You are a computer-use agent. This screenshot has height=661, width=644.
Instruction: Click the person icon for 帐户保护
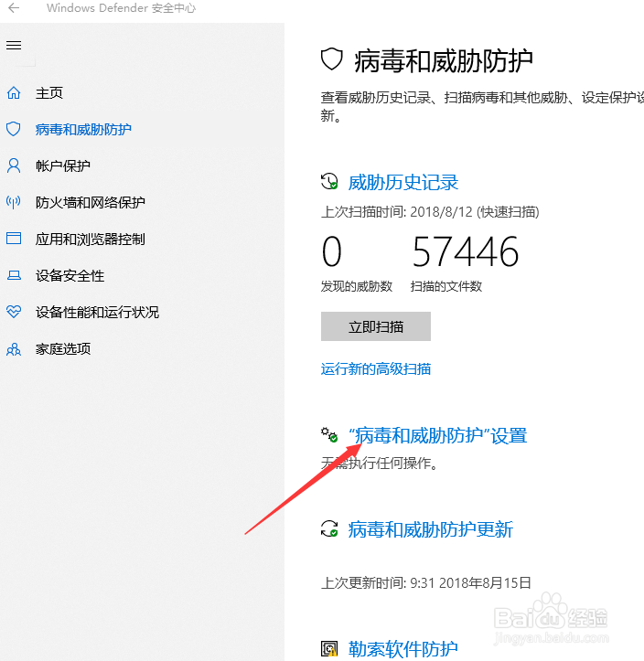point(14,165)
